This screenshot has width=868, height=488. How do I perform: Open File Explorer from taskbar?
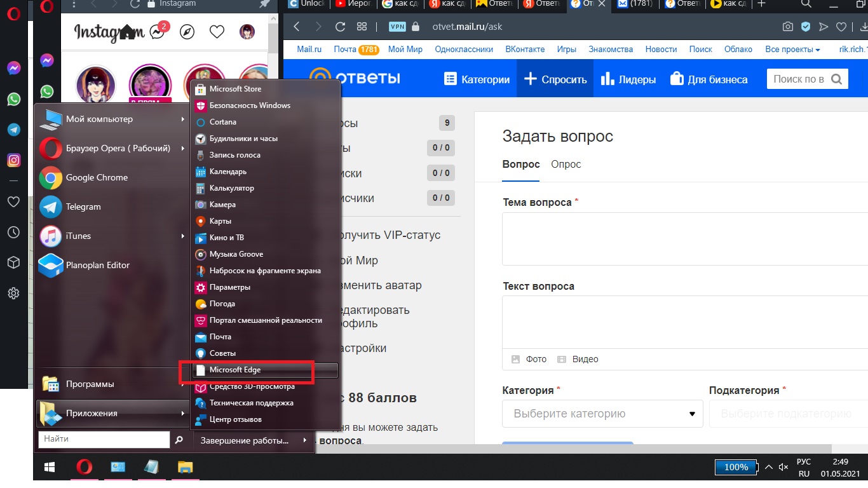[184, 468]
